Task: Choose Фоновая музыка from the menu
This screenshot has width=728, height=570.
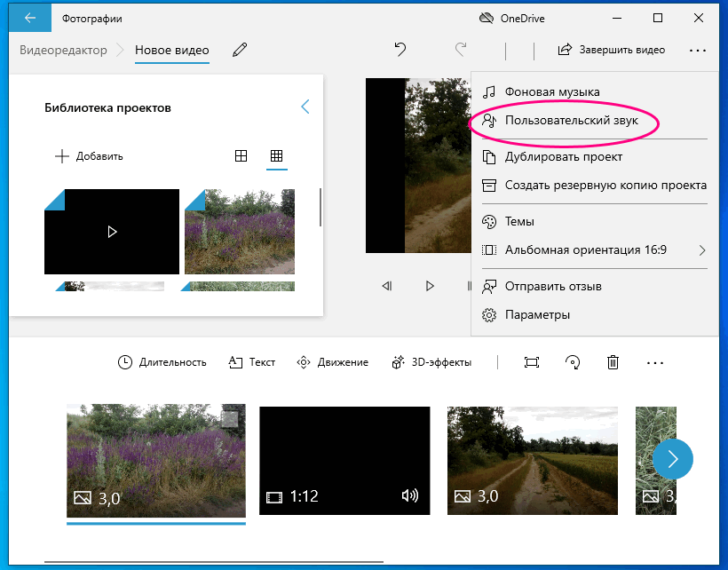Action: point(551,91)
